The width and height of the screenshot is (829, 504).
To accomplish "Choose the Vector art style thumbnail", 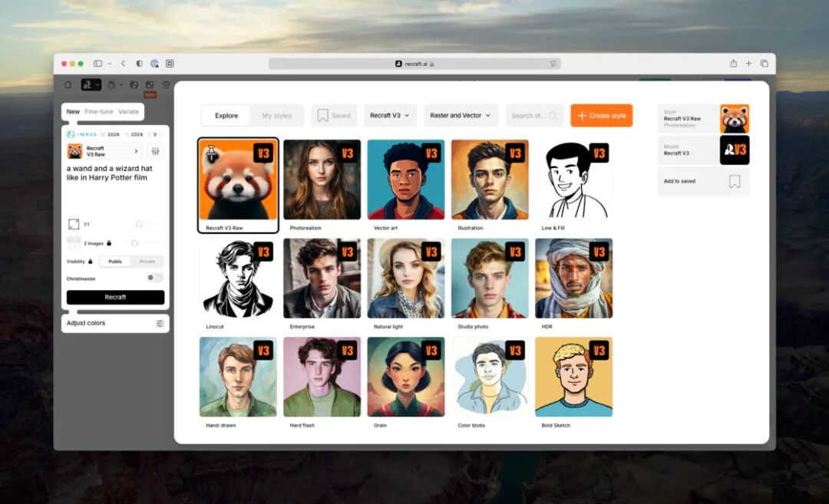I will click(406, 180).
